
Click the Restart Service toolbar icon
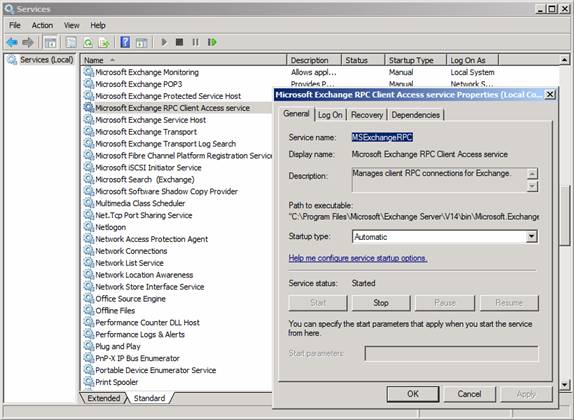click(212, 42)
